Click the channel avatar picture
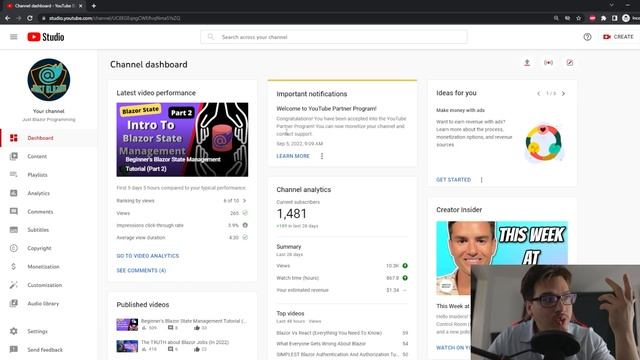The image size is (640, 360). point(49,80)
